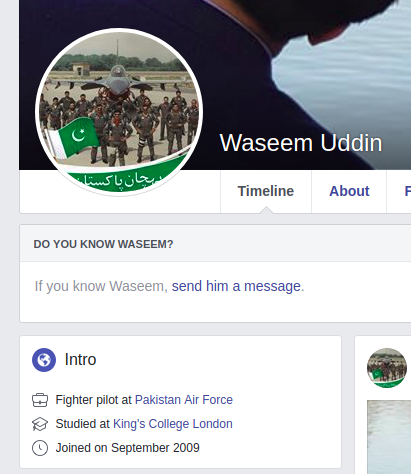Open the small round avatar in the post card
This screenshot has width=411, height=474.
point(387,368)
